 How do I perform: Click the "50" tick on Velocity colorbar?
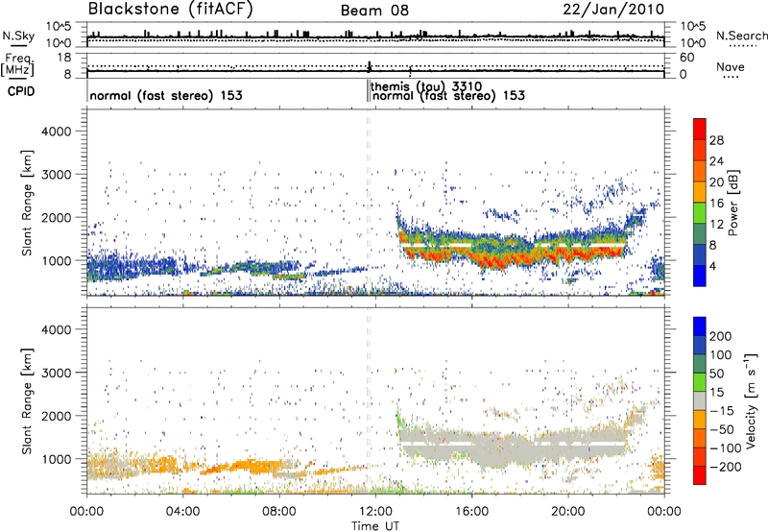coord(717,374)
